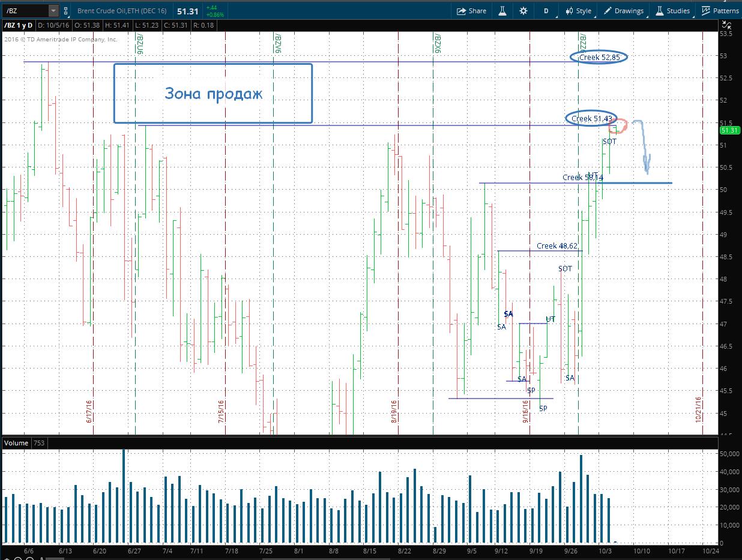742x560 pixels.
Task: Click the 9/16/16 expiration date marker
Action: [525, 412]
